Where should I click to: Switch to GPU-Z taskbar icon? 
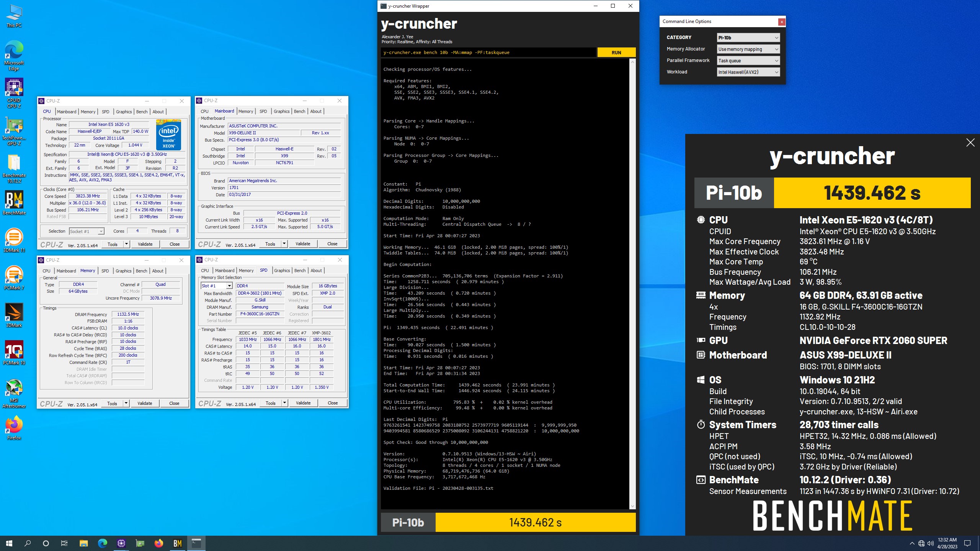coord(140,543)
